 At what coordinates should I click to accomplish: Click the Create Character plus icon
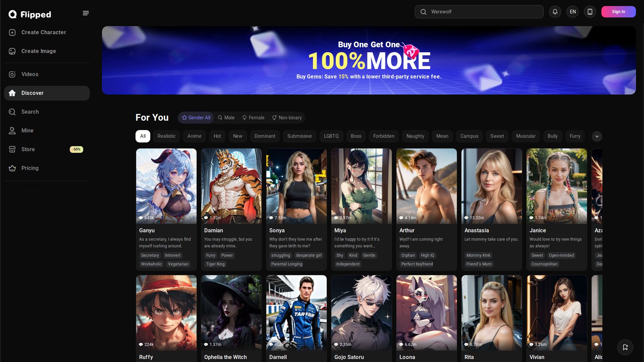12,33
